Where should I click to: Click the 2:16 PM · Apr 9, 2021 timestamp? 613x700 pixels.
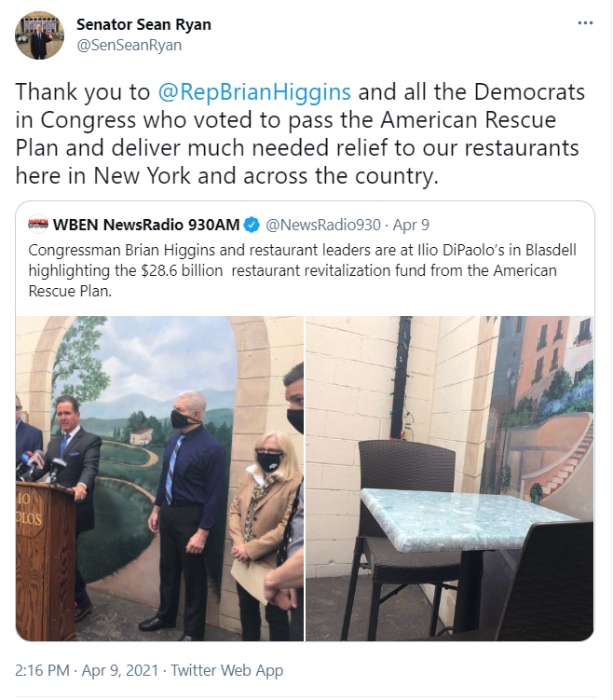87,670
